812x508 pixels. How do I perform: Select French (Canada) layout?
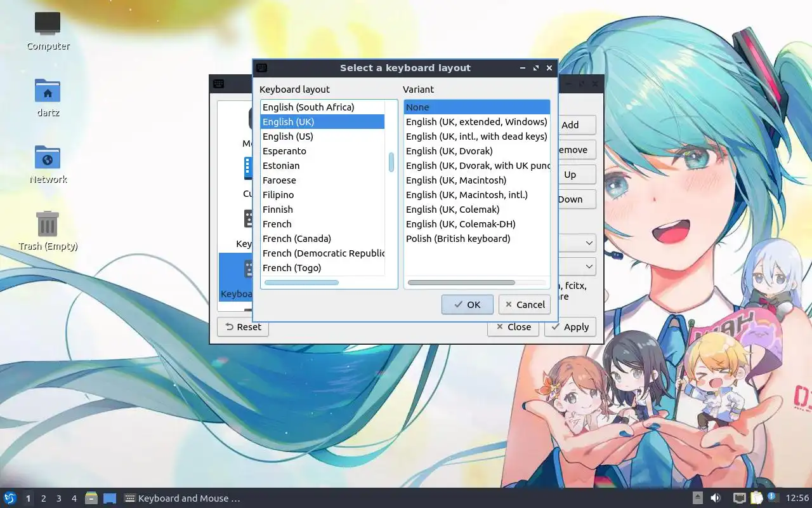coord(322,239)
